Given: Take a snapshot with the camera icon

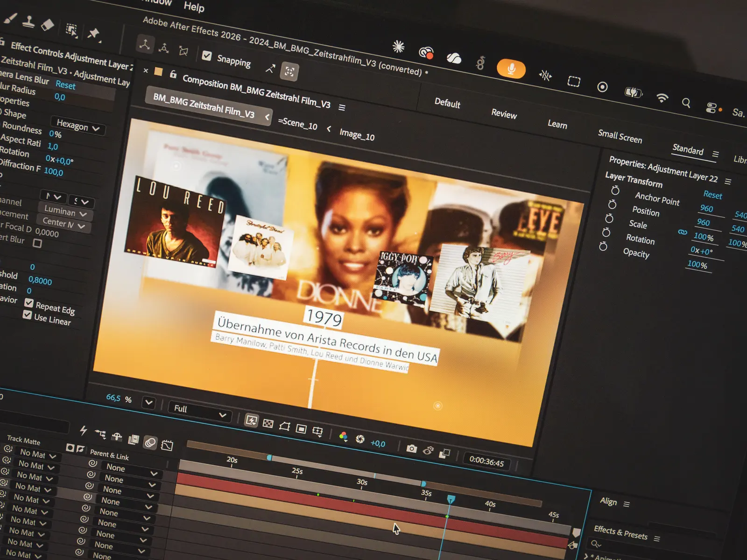Looking at the screenshot, I should click(x=411, y=448).
